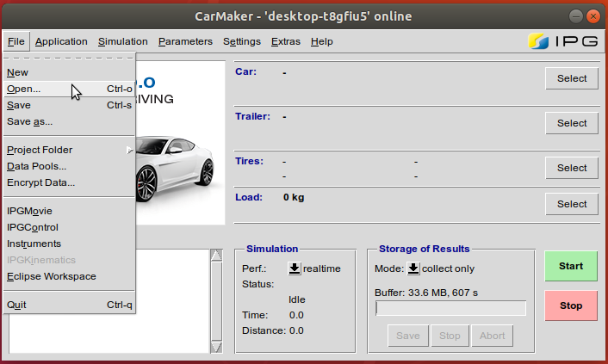608x364 pixels.
Task: Click the Abort button
Action: (x=492, y=336)
